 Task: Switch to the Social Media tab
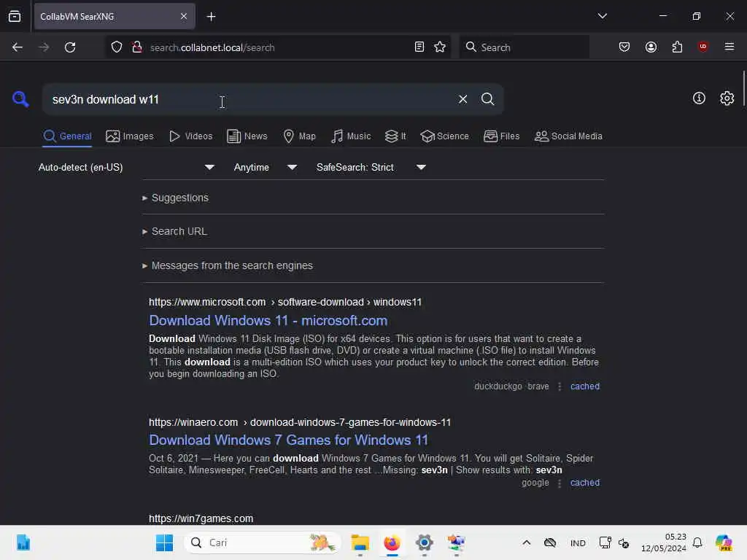coord(568,136)
